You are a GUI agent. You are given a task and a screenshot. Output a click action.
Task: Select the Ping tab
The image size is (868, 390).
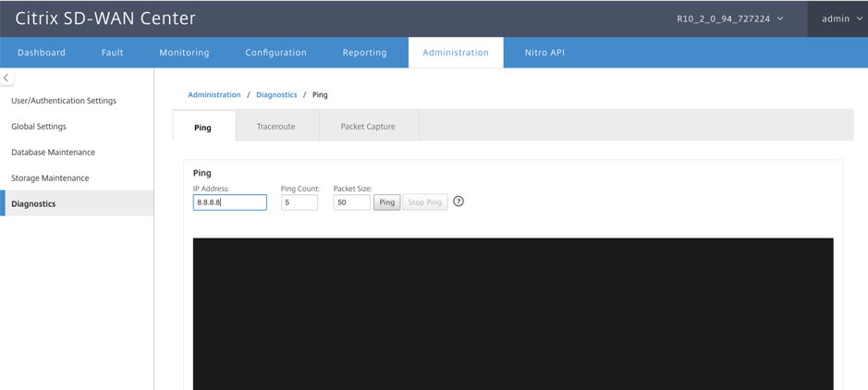click(x=203, y=127)
